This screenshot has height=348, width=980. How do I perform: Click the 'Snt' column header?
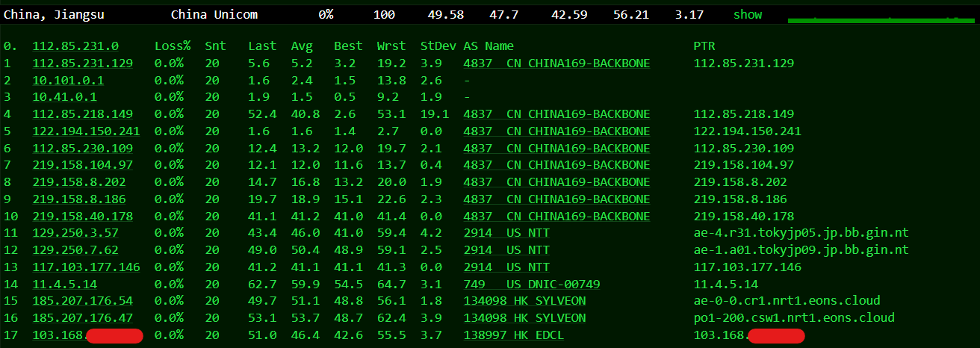[215, 46]
